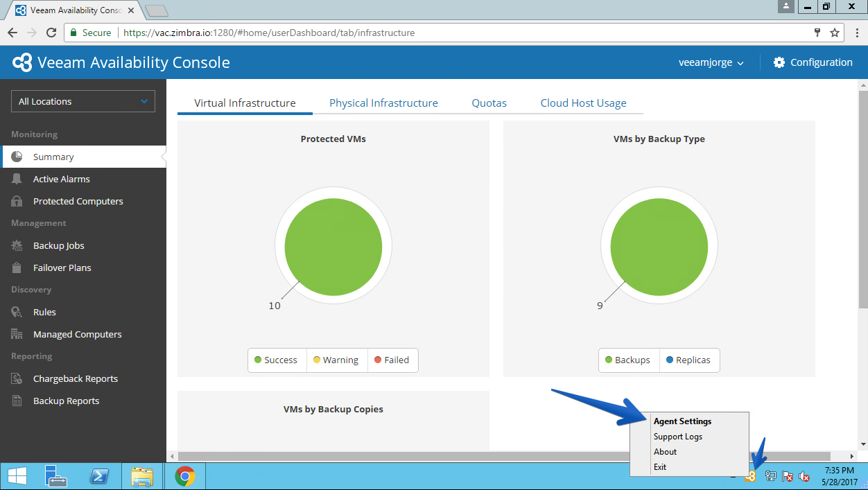Click the muted volume tray icon

coord(804,476)
